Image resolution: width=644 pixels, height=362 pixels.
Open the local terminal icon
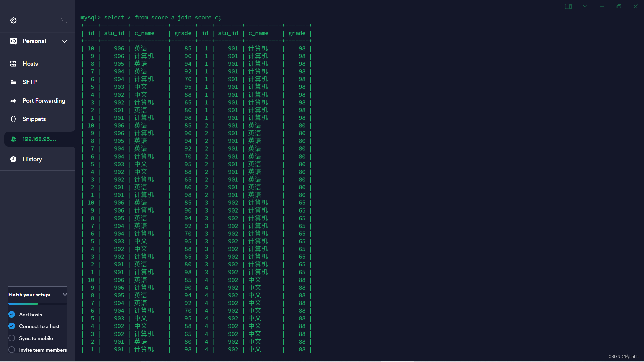tap(64, 20)
